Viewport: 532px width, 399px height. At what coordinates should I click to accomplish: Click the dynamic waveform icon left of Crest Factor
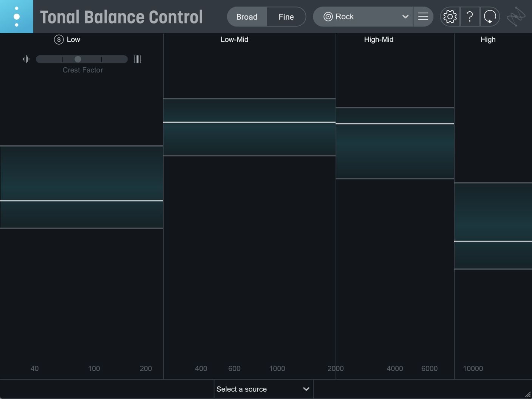[26, 59]
